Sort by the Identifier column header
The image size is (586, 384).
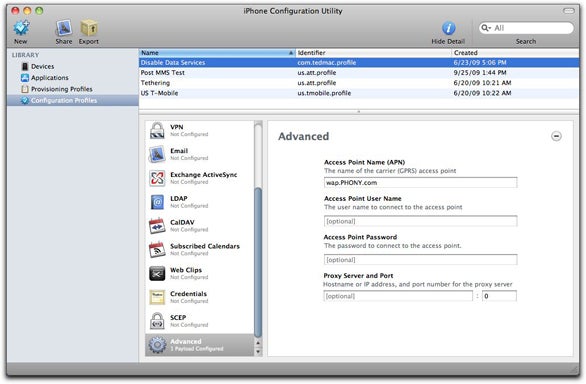(x=373, y=53)
